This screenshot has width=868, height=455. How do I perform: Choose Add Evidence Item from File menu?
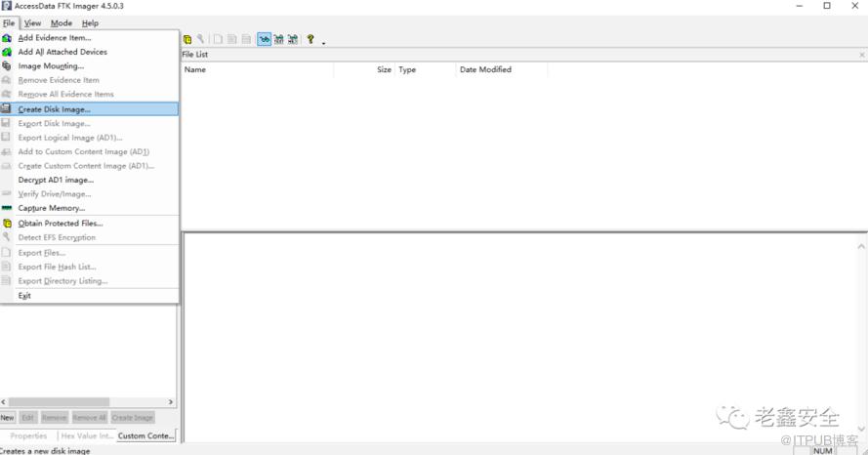[x=90, y=38]
